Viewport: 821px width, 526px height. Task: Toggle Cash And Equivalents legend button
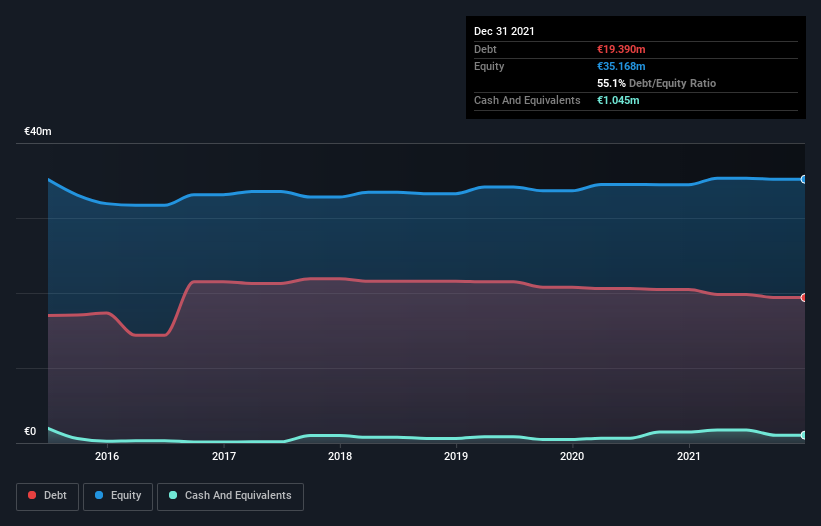(230, 496)
